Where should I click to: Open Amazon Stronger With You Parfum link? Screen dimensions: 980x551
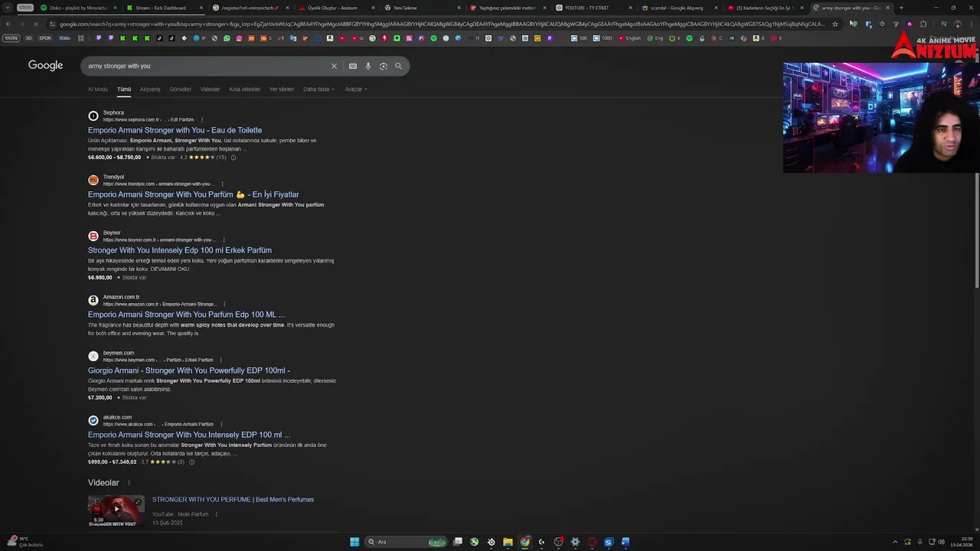[x=186, y=315]
